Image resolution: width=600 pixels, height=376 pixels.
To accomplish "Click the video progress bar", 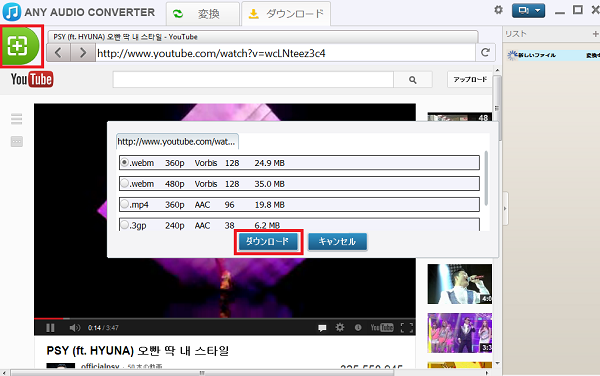I will pyautogui.click(x=225, y=318).
